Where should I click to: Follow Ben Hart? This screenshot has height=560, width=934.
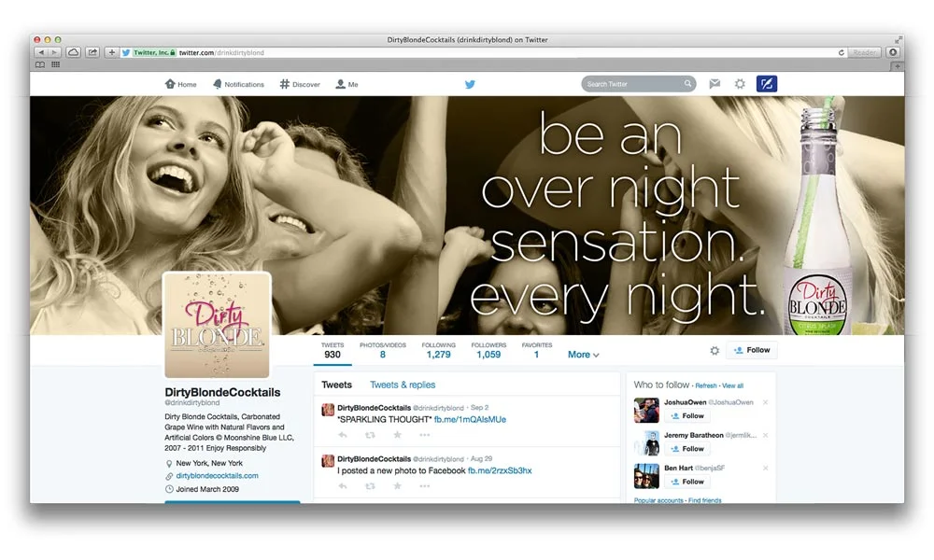pyautogui.click(x=686, y=482)
